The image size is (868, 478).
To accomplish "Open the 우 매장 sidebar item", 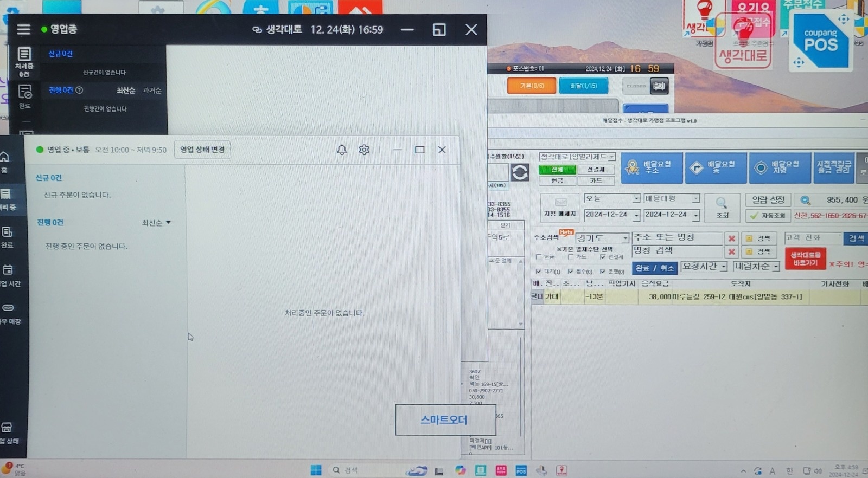I will coord(9,314).
